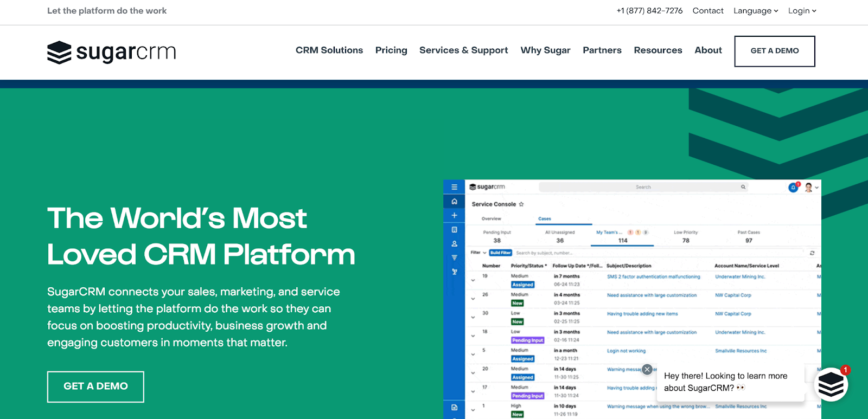
Task: Expand the row for case number 5
Action: pyautogui.click(x=473, y=354)
